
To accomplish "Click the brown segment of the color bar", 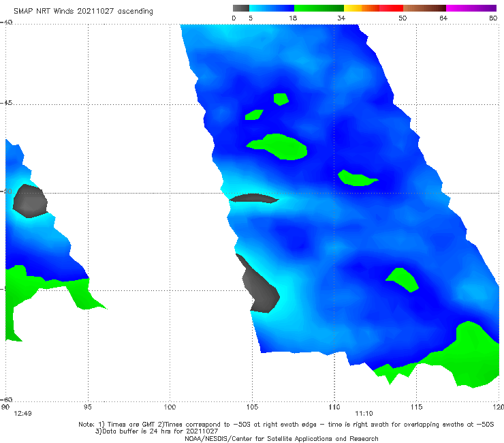I will pos(424,8).
